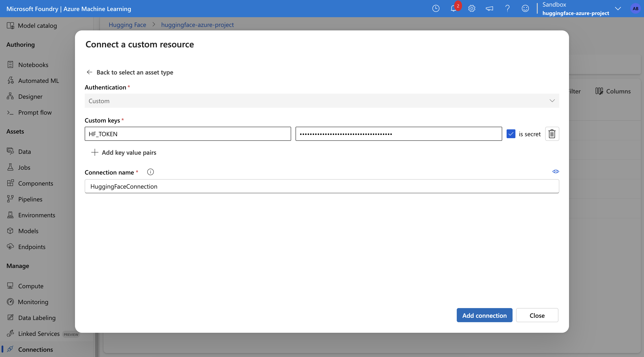Open Automated ML
This screenshot has height=357, width=644.
39,80
